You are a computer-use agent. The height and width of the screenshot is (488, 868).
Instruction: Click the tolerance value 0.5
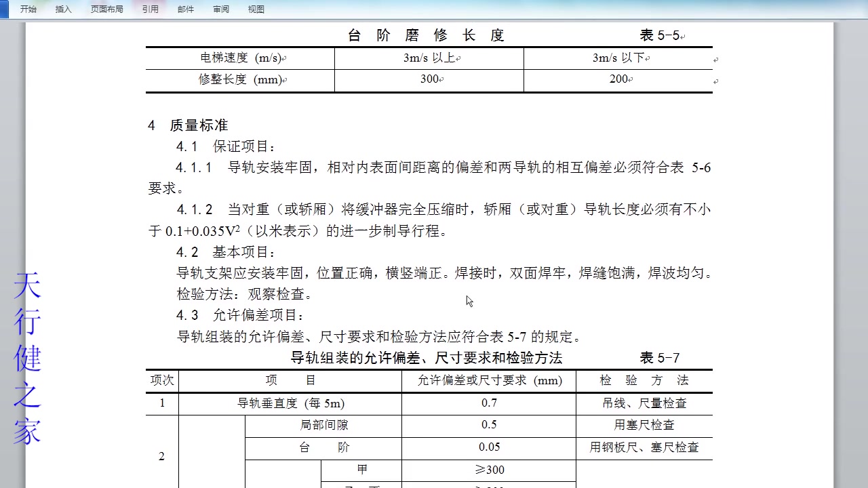pyautogui.click(x=489, y=425)
